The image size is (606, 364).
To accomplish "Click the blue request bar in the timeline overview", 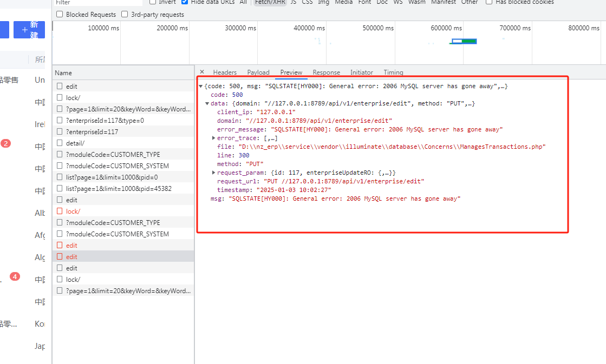I will click(x=464, y=41).
